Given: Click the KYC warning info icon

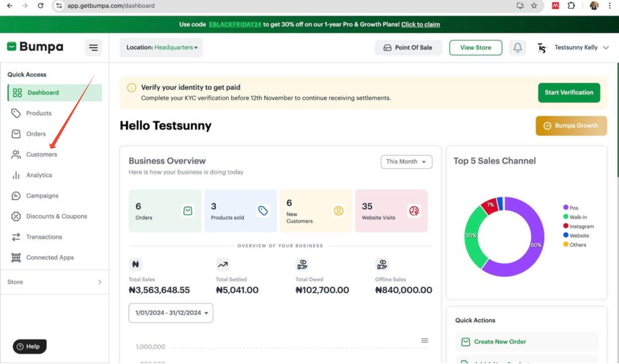Looking at the screenshot, I should click(x=131, y=87).
